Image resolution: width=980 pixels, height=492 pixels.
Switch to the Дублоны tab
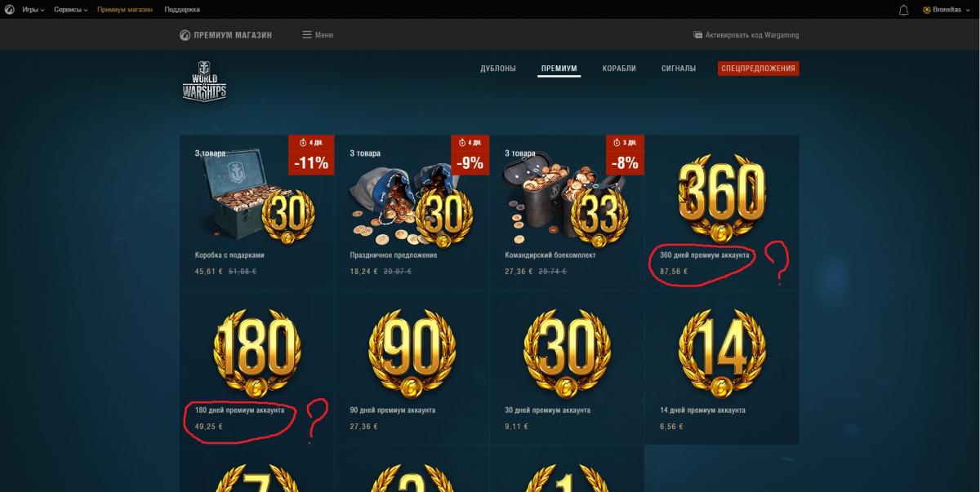point(498,69)
